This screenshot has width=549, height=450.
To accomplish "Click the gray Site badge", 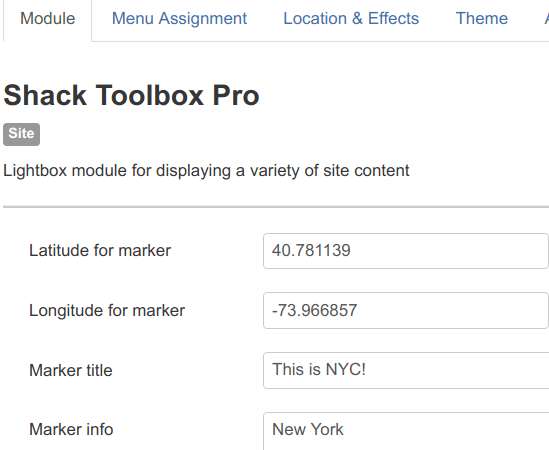I will [x=21, y=134].
